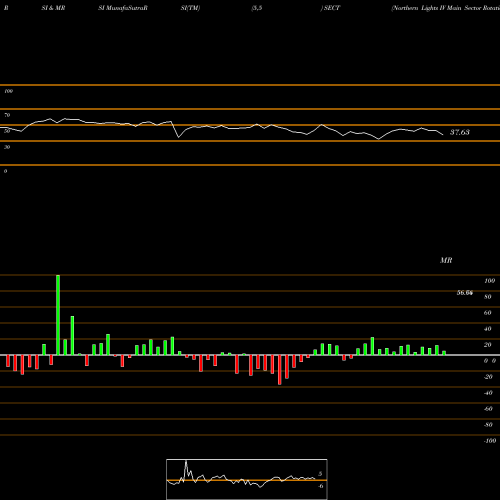Click the 'MR' panel label
The width and height of the screenshot is (500, 500).
pos(446,260)
